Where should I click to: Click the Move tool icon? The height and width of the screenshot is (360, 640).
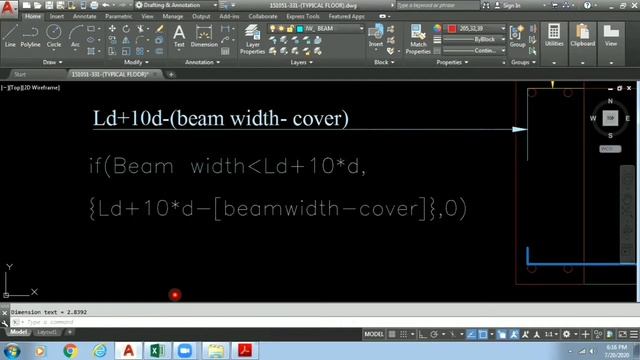[112, 29]
